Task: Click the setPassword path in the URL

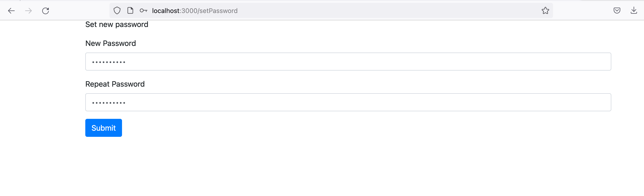Action: coord(218,11)
